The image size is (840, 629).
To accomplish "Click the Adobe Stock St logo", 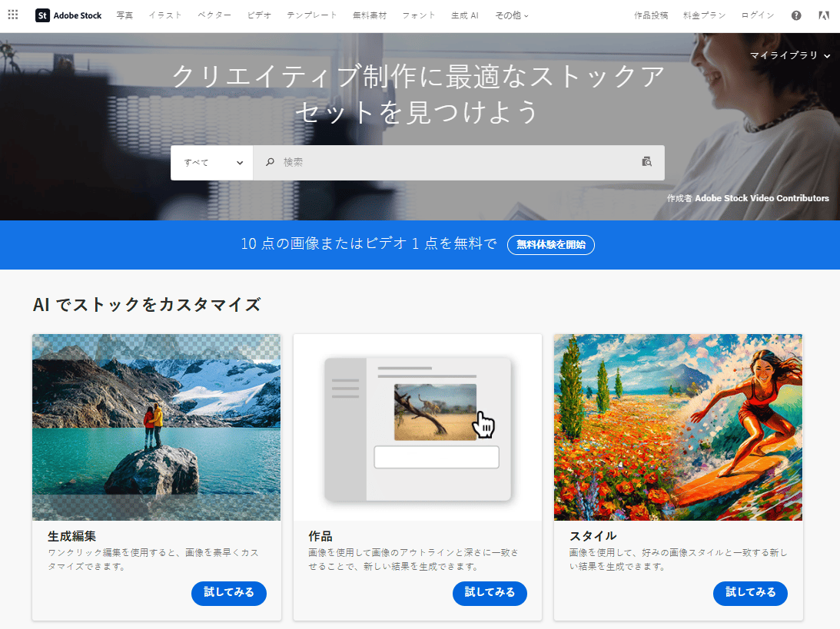I will (x=68, y=15).
